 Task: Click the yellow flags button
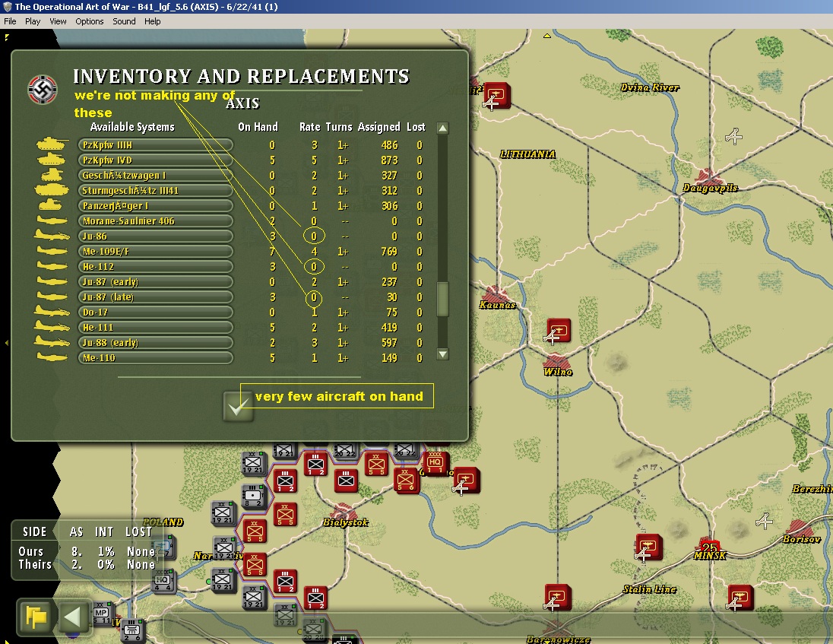(36, 617)
